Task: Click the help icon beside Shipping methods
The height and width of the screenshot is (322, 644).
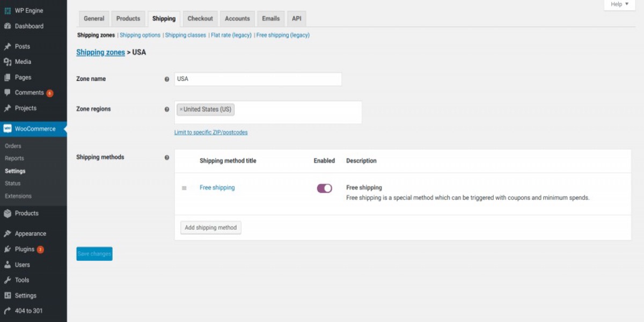Action: pyautogui.click(x=166, y=158)
